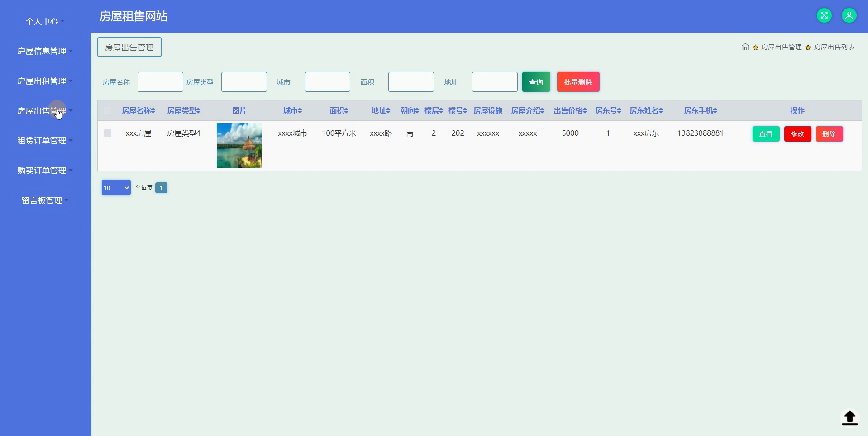Click the scroll-to-top arrow icon
The height and width of the screenshot is (436, 868).
(x=849, y=417)
